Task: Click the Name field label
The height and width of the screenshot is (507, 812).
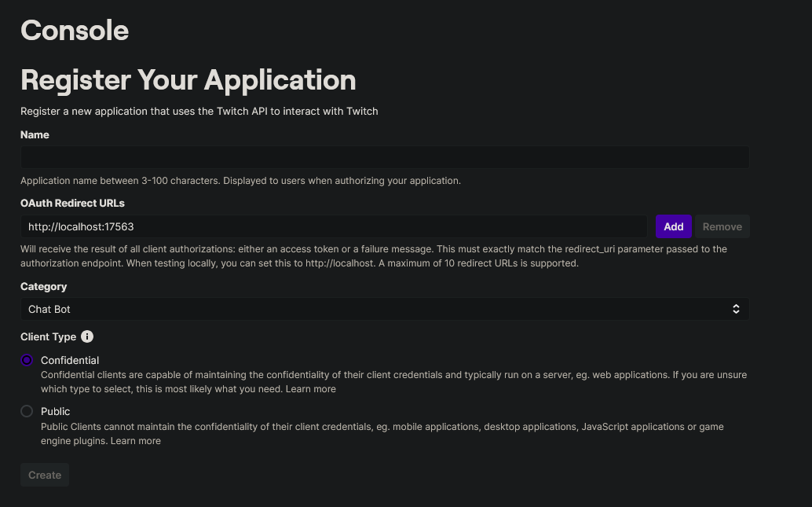Action: pyautogui.click(x=35, y=134)
